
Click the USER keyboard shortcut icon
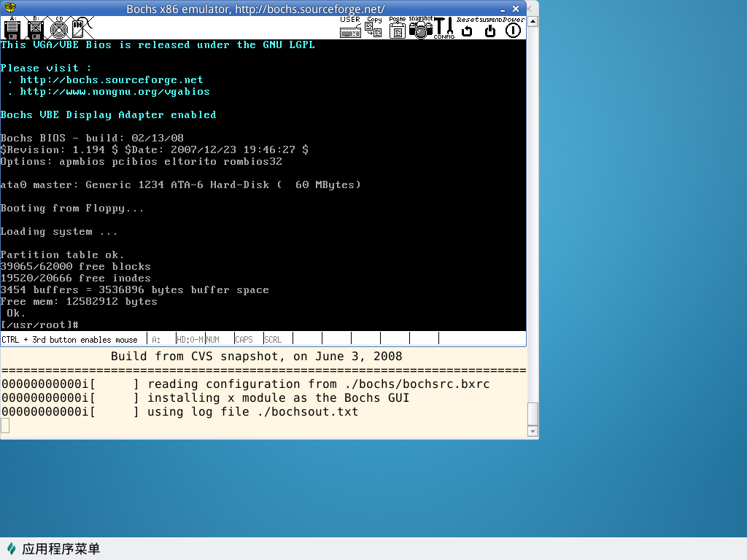tap(350, 28)
